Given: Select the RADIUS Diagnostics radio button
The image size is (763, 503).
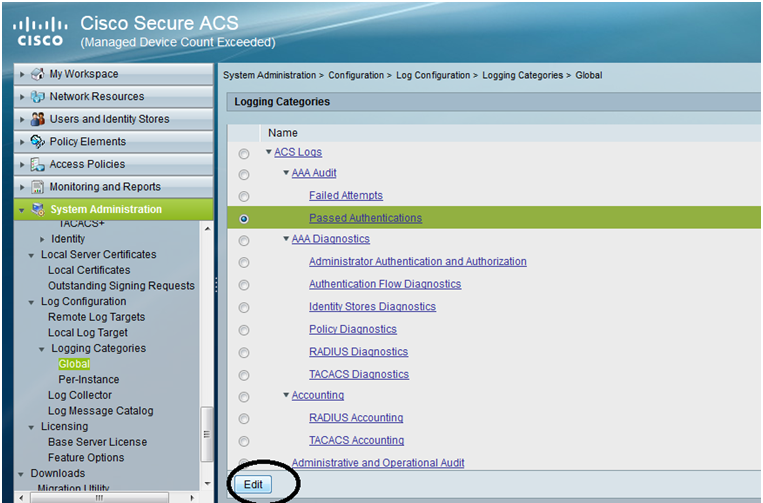Looking at the screenshot, I should click(244, 353).
